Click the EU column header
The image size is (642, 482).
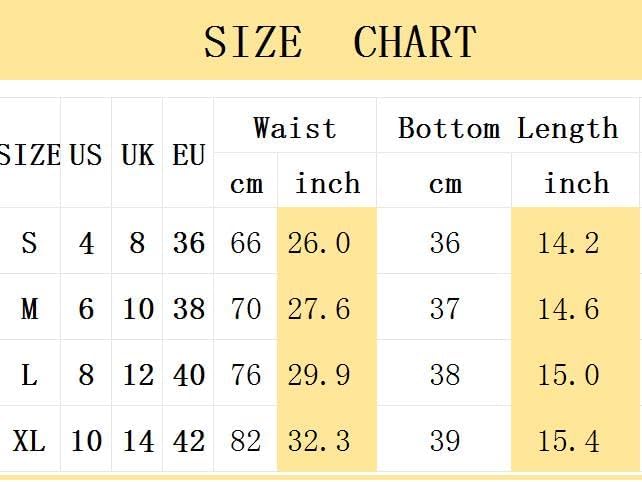point(188,155)
